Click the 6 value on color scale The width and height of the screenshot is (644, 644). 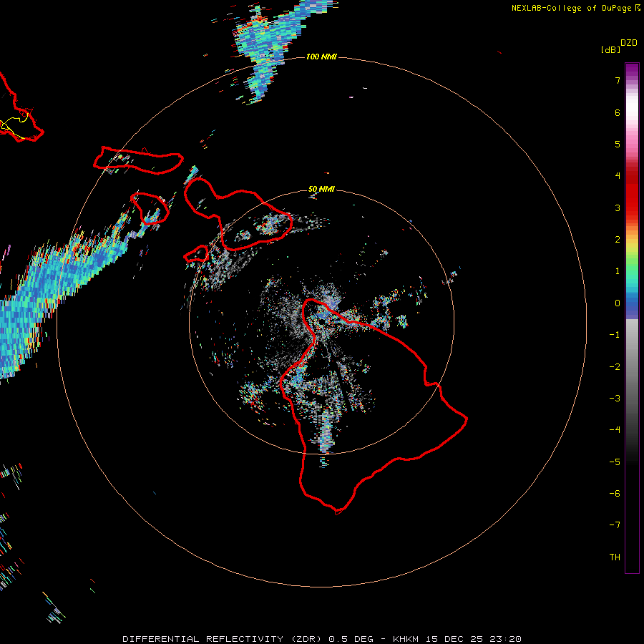pyautogui.click(x=618, y=112)
